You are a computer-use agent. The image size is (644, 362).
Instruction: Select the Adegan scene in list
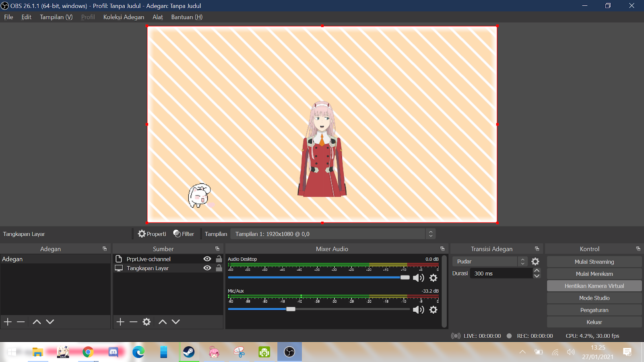tap(56, 259)
